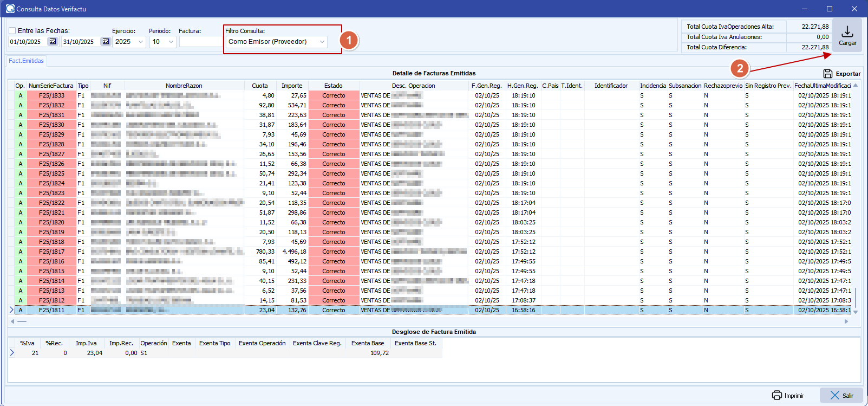
Task: Click the Imprimir printer icon
Action: pos(777,395)
